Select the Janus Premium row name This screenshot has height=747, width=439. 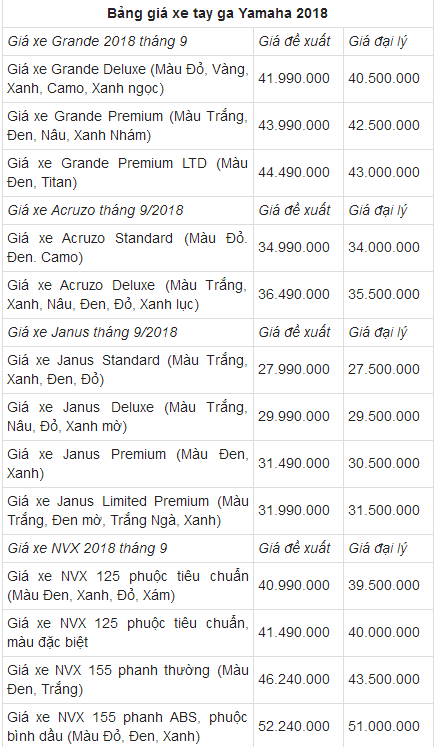point(128,463)
